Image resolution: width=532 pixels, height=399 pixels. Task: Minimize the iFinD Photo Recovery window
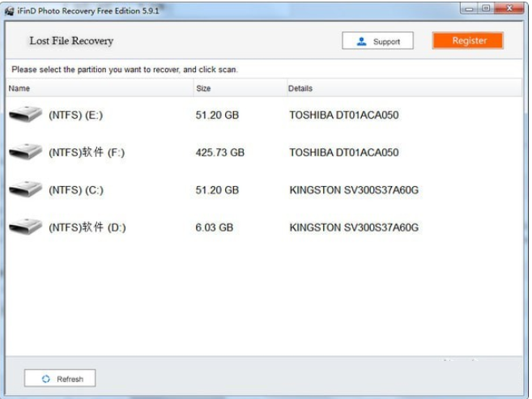[x=469, y=8]
